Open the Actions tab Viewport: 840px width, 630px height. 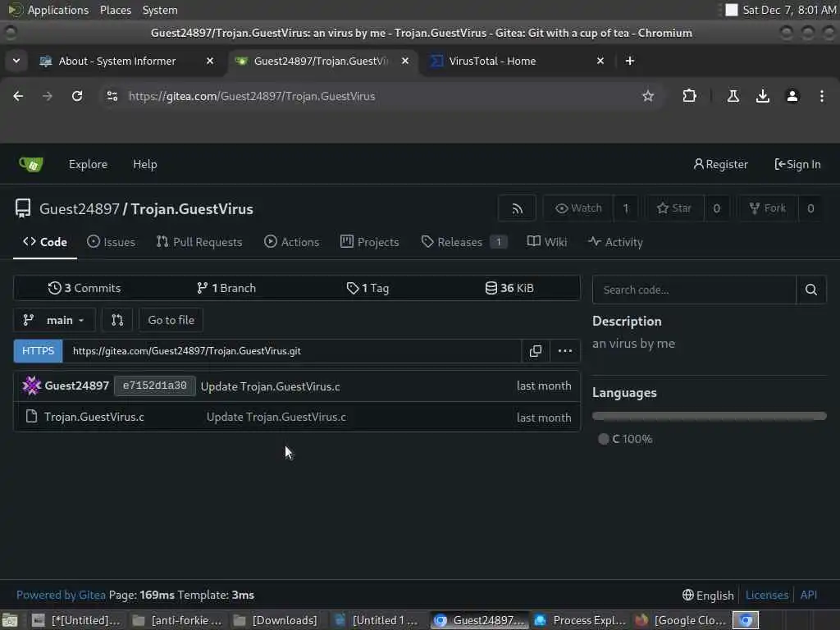291,242
